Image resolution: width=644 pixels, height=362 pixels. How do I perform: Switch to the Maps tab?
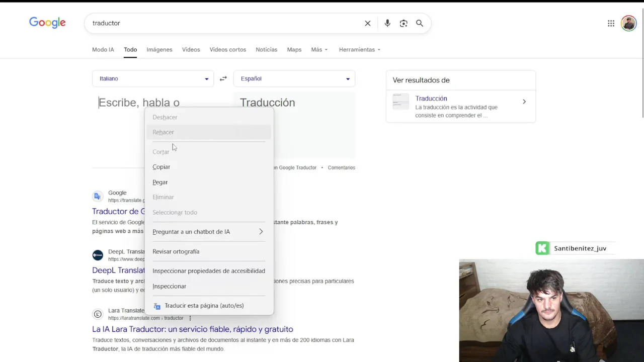point(294,50)
